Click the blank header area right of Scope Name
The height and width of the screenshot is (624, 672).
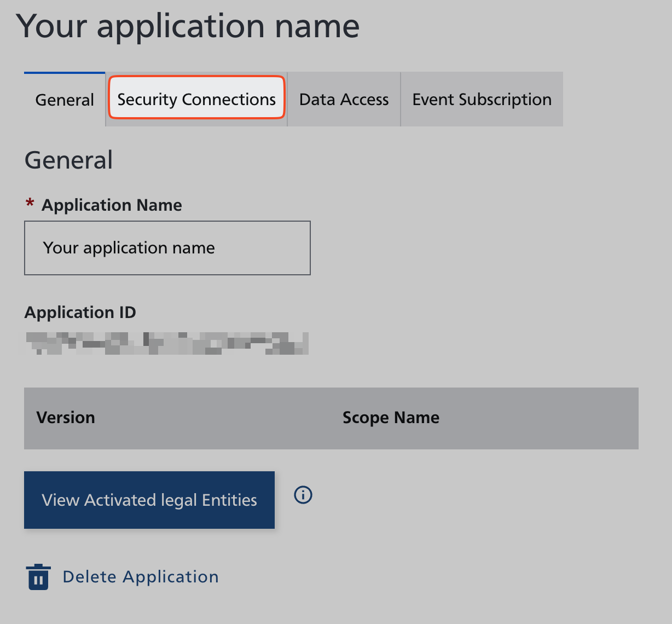pyautogui.click(x=542, y=418)
